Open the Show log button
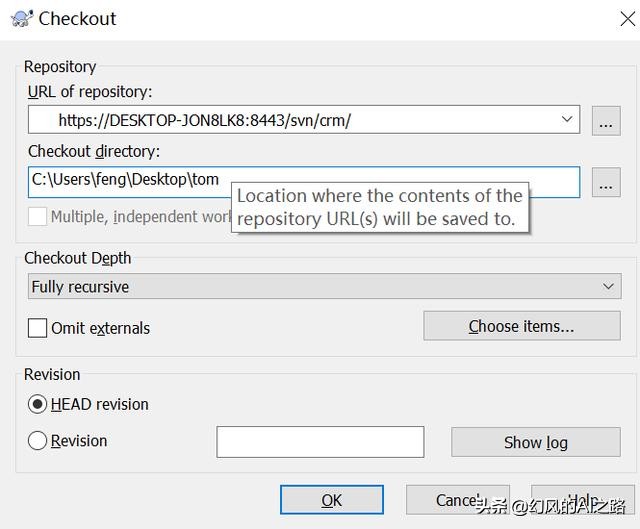The image size is (640, 529). click(535, 442)
